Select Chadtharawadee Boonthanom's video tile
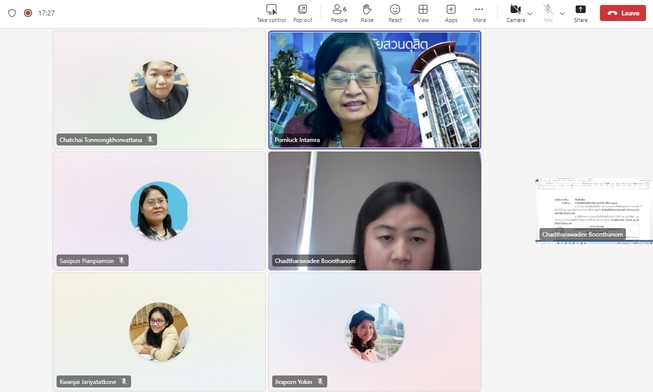Screen dimensions: 653x392 (x=374, y=211)
